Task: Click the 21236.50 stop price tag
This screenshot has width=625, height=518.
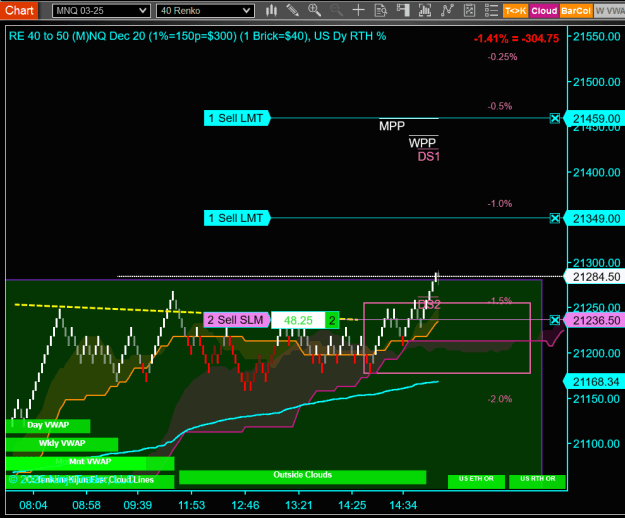Action: tap(594, 320)
